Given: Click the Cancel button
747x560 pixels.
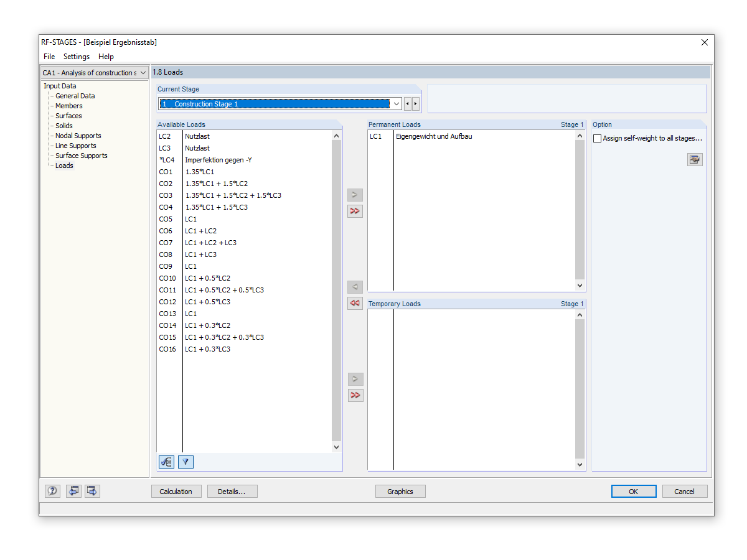Looking at the screenshot, I should coord(685,492).
